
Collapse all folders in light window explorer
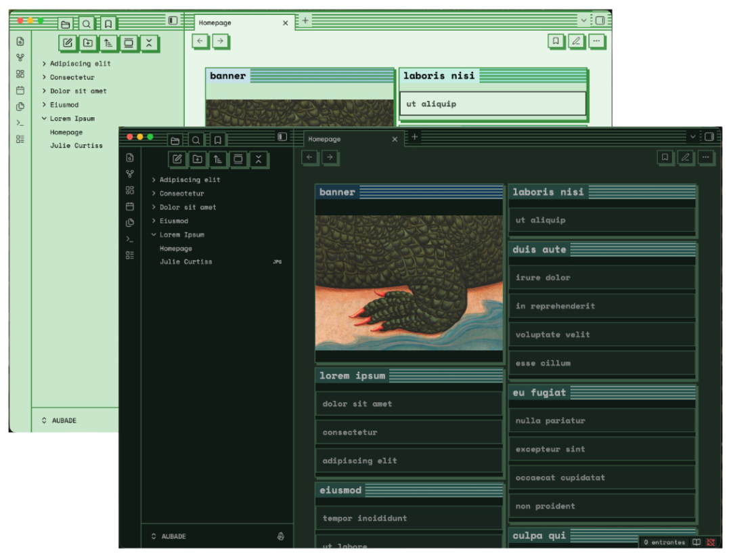[x=149, y=43]
